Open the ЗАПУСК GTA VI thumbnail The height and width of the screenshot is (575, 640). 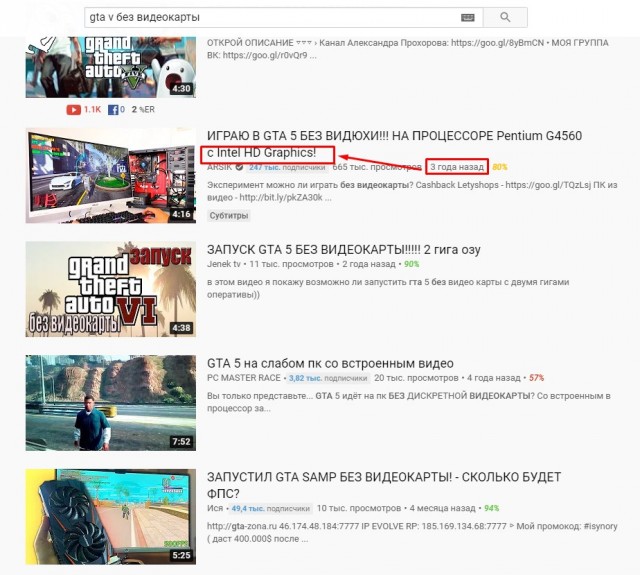point(111,289)
